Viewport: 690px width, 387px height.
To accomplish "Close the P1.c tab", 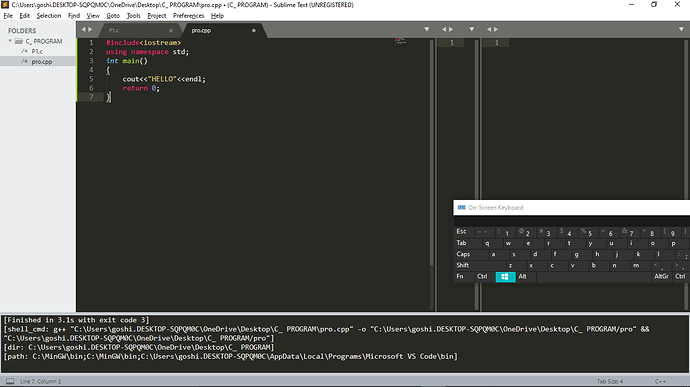I will pos(171,30).
